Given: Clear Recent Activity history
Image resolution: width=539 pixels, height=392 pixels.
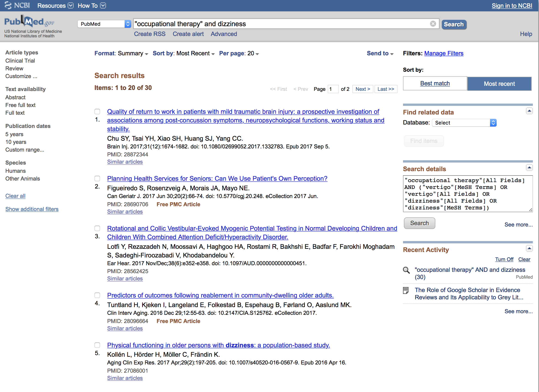Looking at the screenshot, I should (x=524, y=260).
